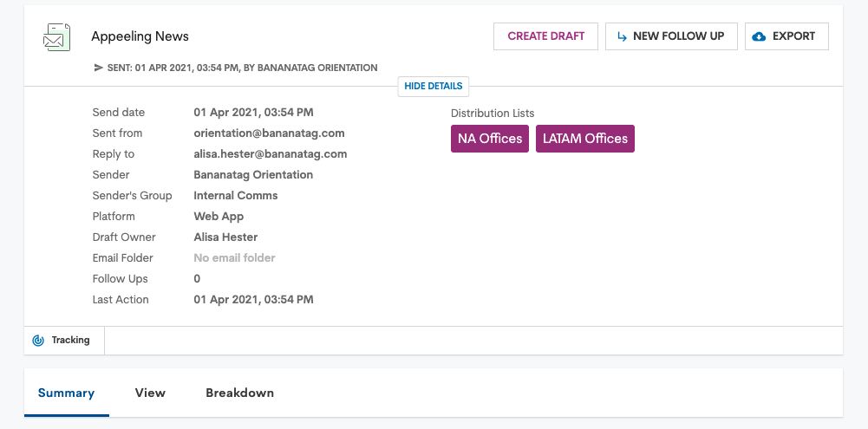The width and height of the screenshot is (868, 429).
Task: Click the cloud download icon in Export
Action: point(760,36)
